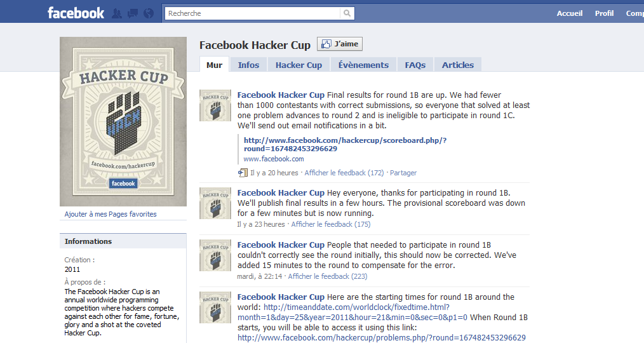The width and height of the screenshot is (644, 343).
Task: Click Ajouter à mes Pages favorites
Action: click(111, 214)
